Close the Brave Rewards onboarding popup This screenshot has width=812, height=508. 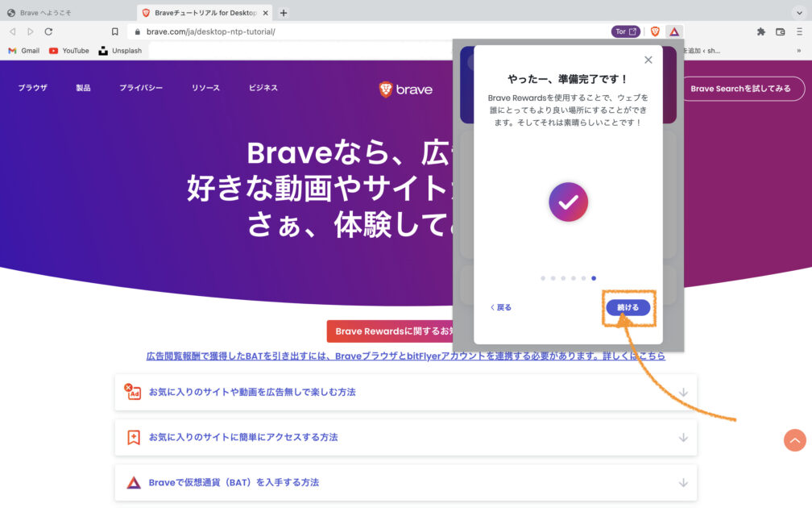pyautogui.click(x=648, y=60)
